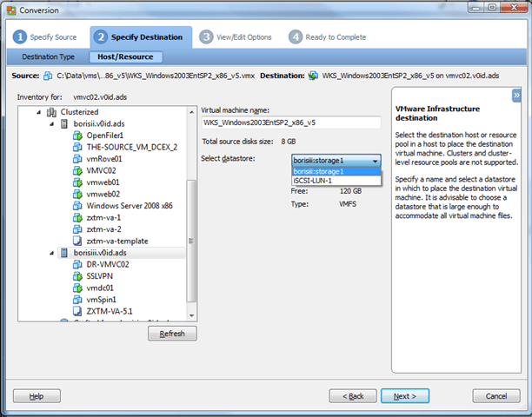Open the Select datastore dropdown arrow
The height and width of the screenshot is (417, 532).
(375, 161)
